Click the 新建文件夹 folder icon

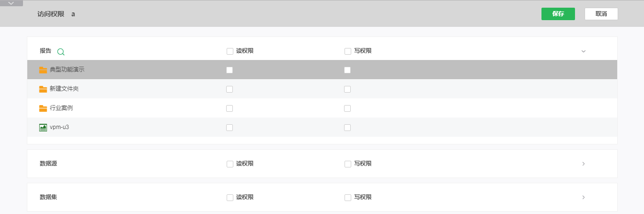pos(43,89)
